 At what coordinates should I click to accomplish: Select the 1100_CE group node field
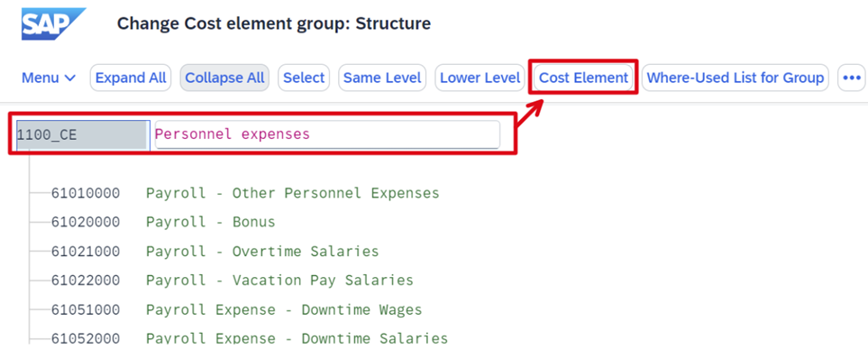83,134
